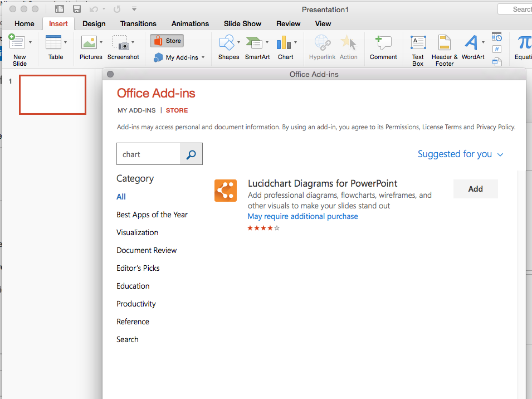
Task: Expand the Screenshot dropdown arrow
Action: pos(133,42)
